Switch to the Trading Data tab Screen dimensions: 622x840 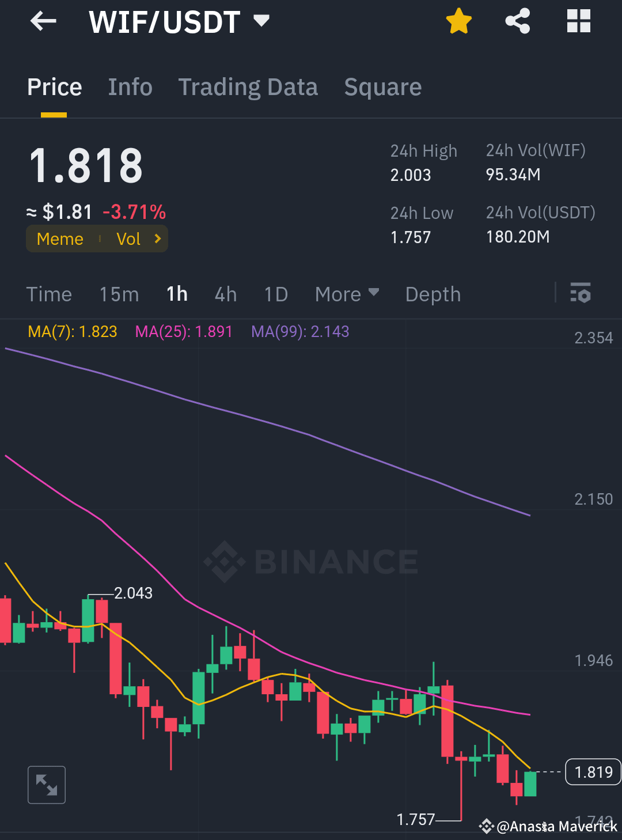[x=248, y=87]
